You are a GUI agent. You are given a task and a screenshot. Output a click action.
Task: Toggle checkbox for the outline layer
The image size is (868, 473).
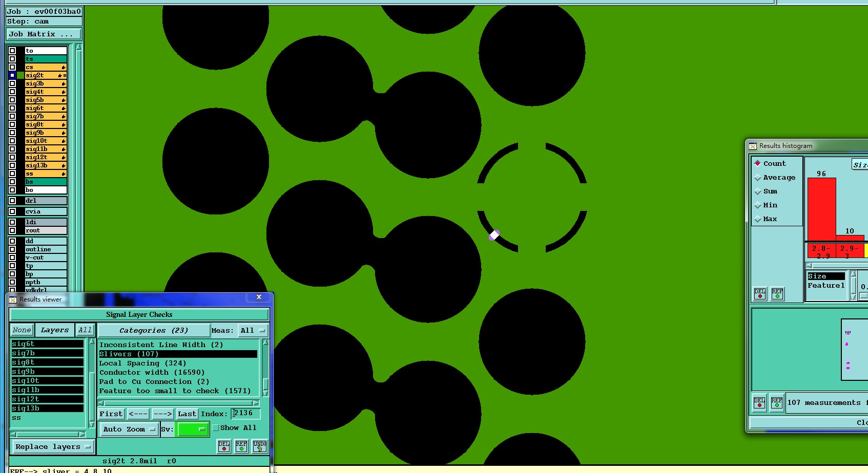point(12,249)
